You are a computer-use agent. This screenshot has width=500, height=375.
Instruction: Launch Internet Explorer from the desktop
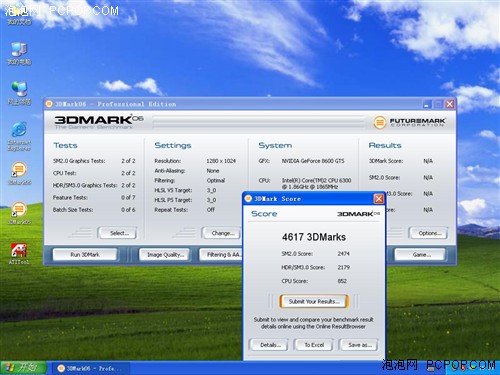click(19, 137)
